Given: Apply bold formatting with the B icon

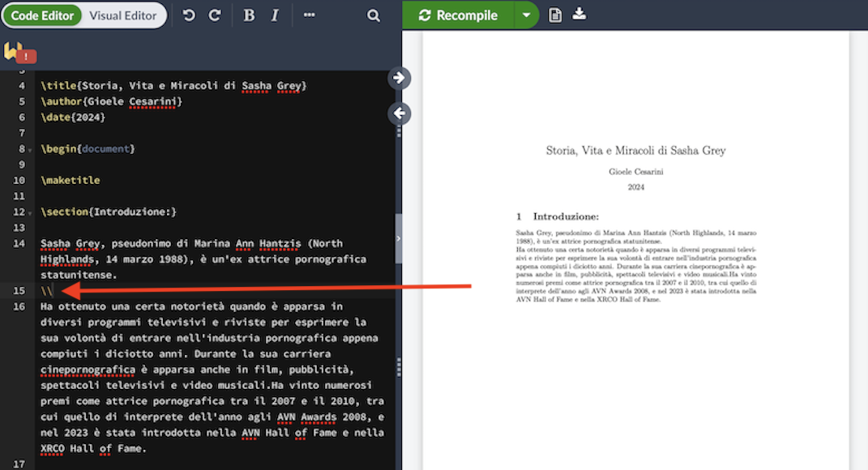Looking at the screenshot, I should click(x=249, y=15).
